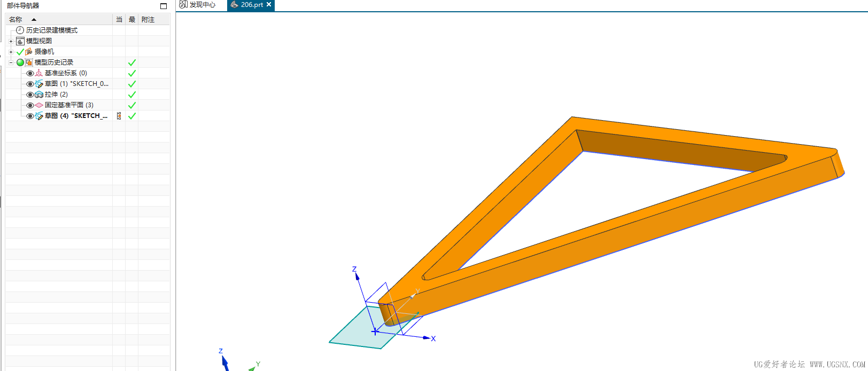868x371 pixels.
Task: Close the 206.prt tab
Action: [269, 4]
